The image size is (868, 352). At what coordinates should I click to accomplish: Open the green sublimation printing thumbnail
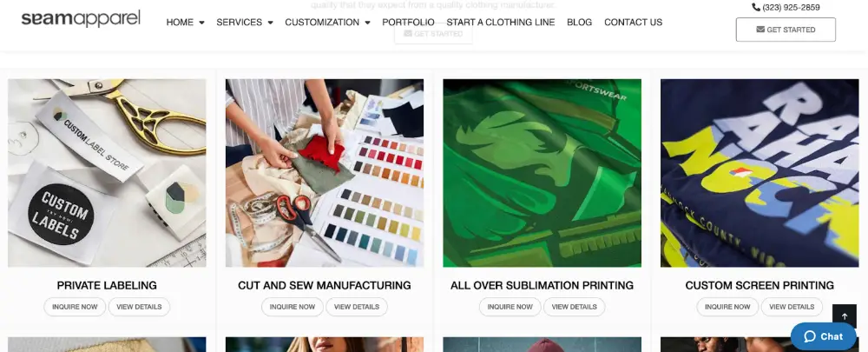coord(542,173)
